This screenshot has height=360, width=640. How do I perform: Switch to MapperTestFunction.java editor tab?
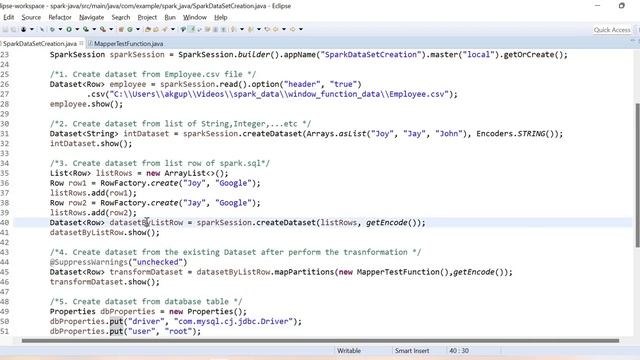click(x=126, y=43)
